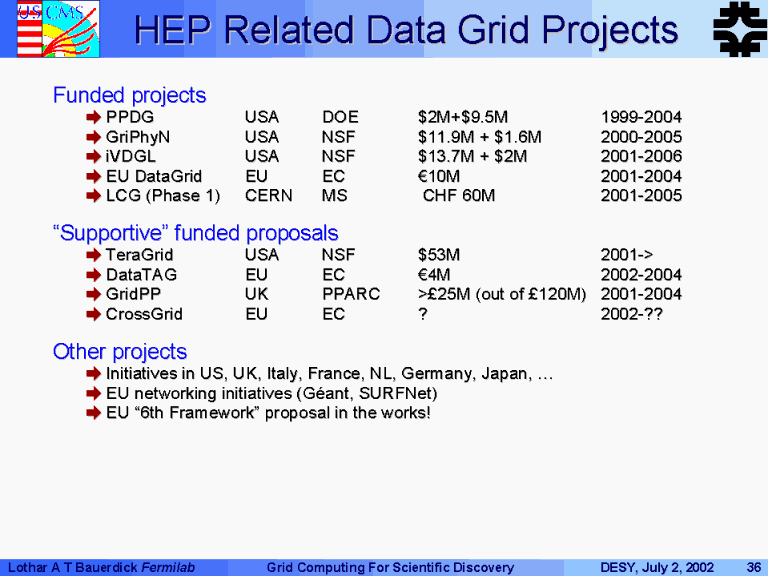Image resolution: width=768 pixels, height=576 pixels.
Task: Click the $13.7M + $2M amount
Action: (472, 157)
